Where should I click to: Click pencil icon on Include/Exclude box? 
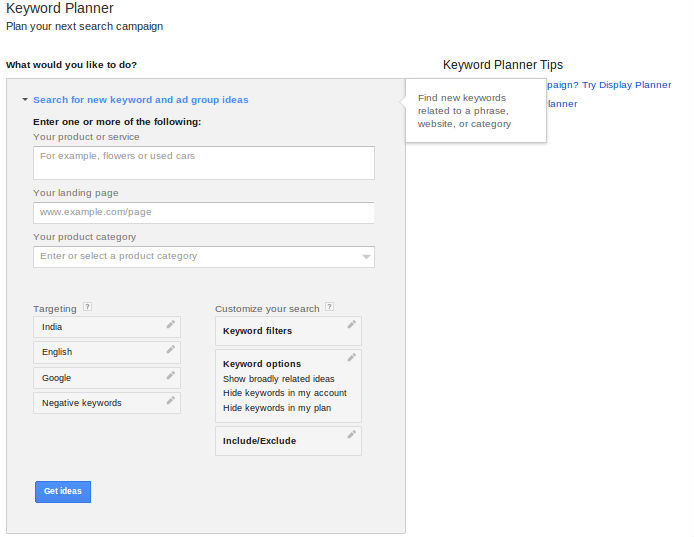[351, 435]
